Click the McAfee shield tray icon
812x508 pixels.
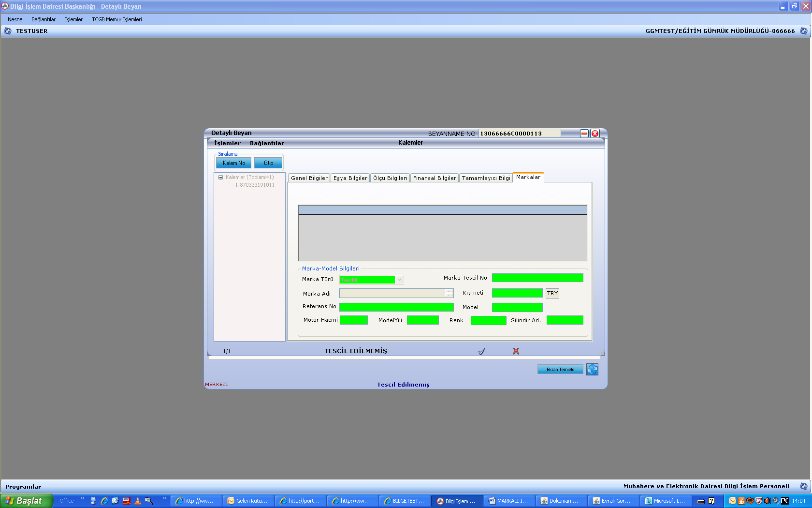(758, 501)
